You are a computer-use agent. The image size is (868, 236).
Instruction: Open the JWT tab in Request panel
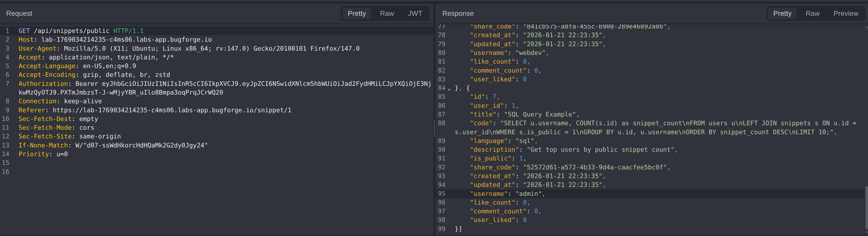(x=415, y=13)
